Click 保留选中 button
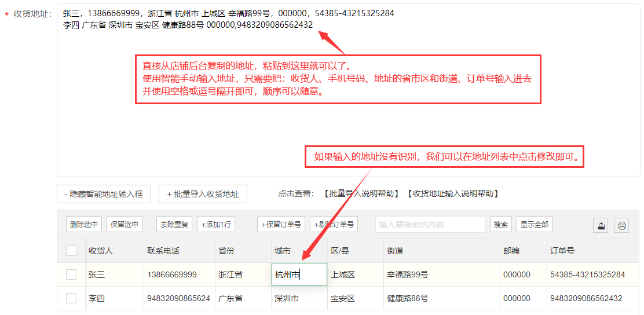644x315 pixels. pos(125,225)
